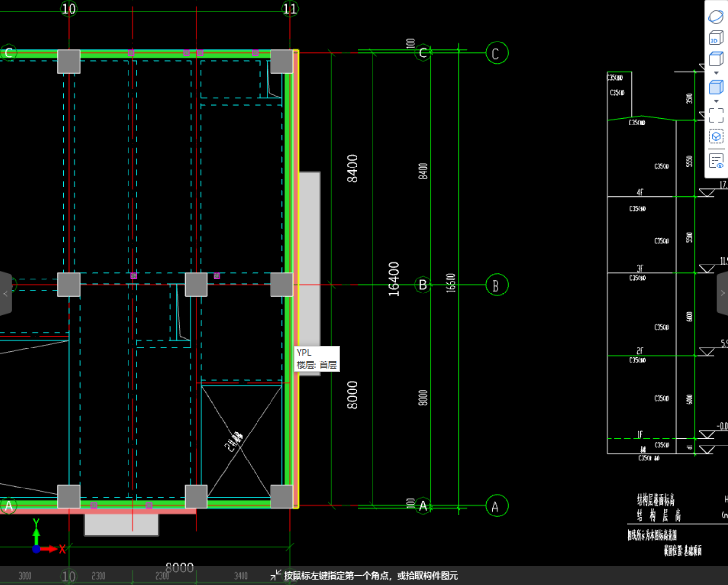Click the dashed-square full-extent zoom icon
The height and width of the screenshot is (585, 728).
(x=716, y=115)
